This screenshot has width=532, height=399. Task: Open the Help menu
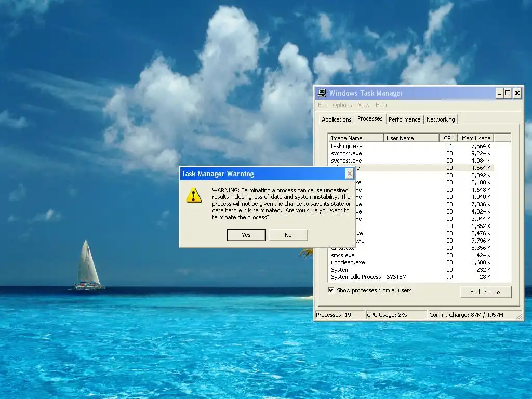381,105
